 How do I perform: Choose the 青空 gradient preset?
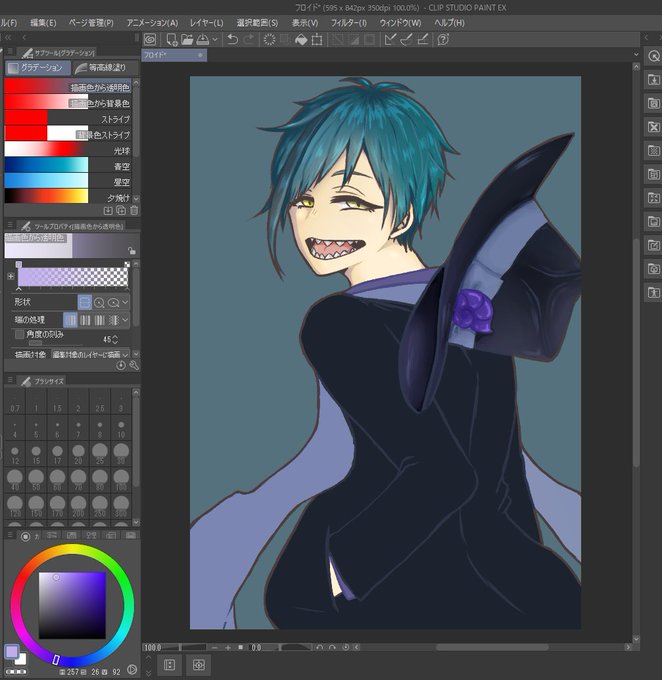pos(67,166)
